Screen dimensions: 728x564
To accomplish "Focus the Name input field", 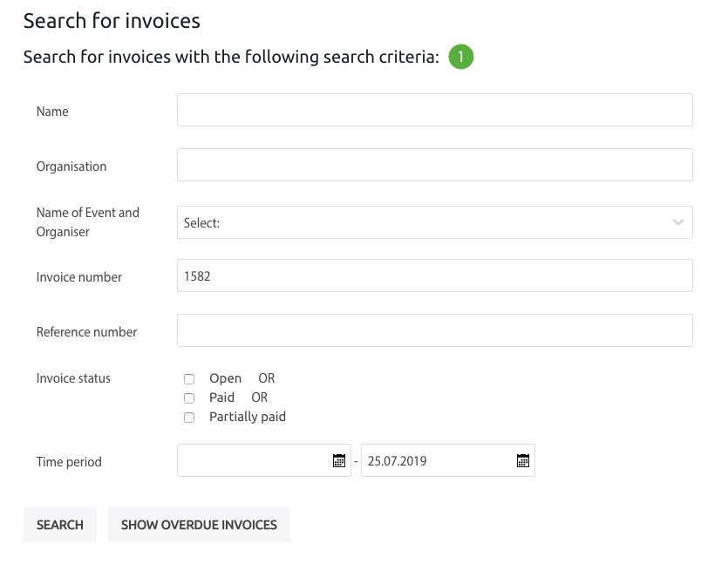I will 434,110.
